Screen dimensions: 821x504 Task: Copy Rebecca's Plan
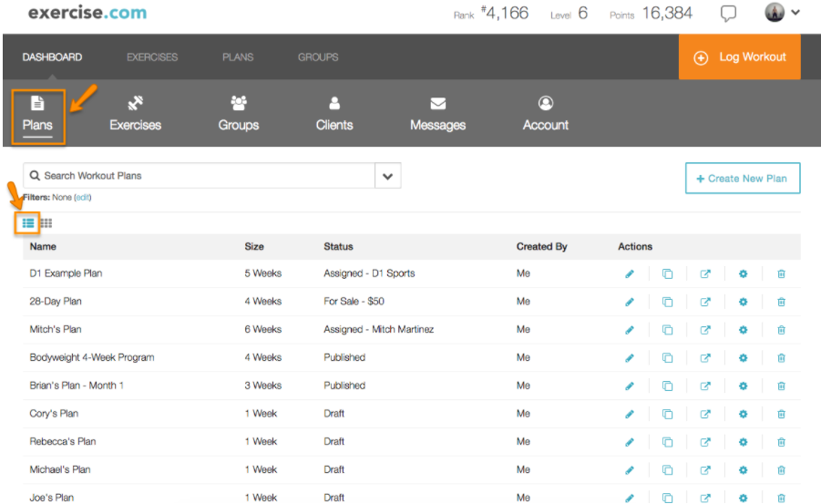(667, 442)
